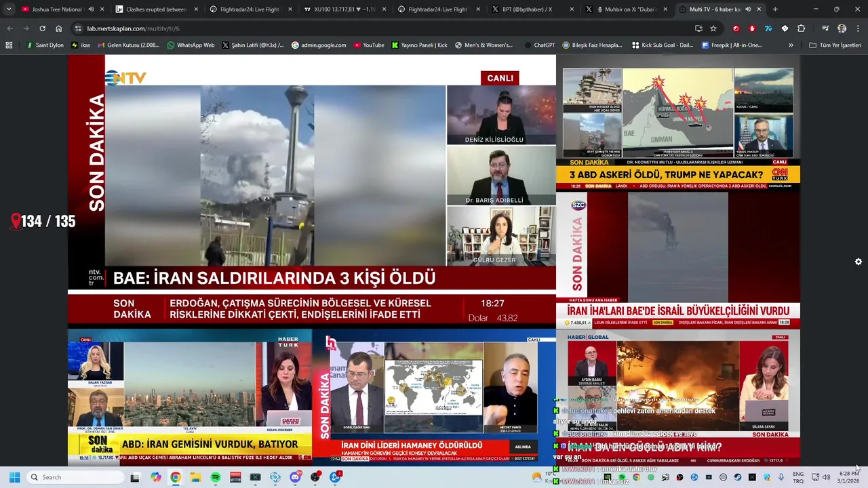Viewport: 868px width, 488px height.
Task: Open Discord from the taskbar
Action: pos(296,477)
